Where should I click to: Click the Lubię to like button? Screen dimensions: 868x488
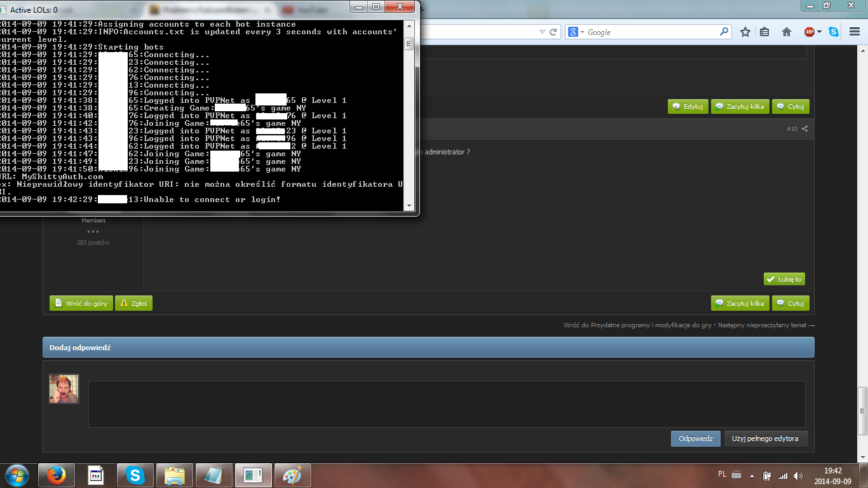point(784,279)
